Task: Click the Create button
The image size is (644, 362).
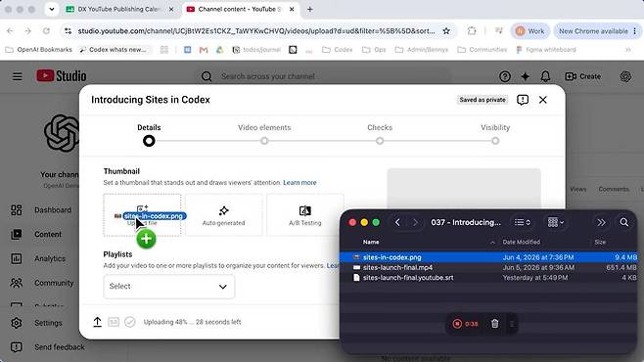Action: pyautogui.click(x=582, y=76)
